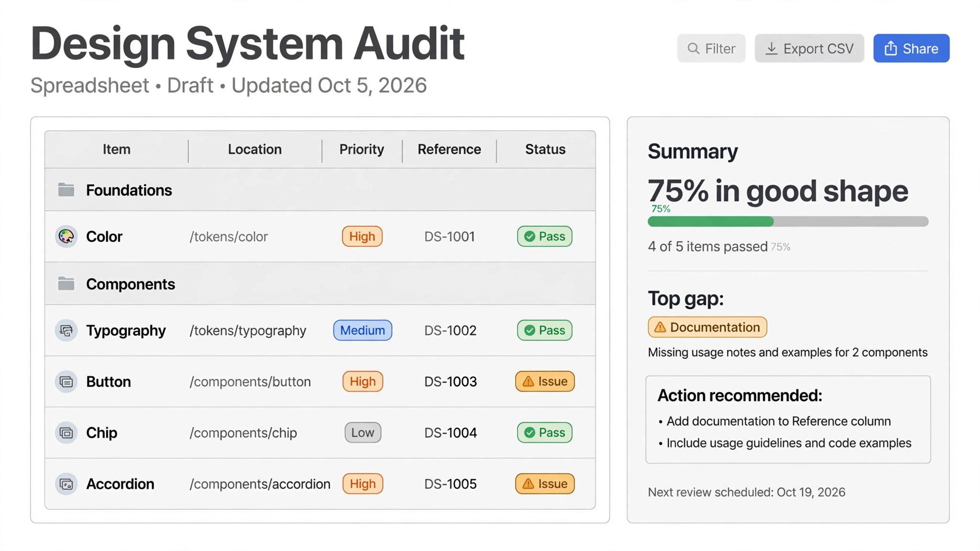The width and height of the screenshot is (980, 551).
Task: Click the Pass status badge for Chip
Action: 545,433
